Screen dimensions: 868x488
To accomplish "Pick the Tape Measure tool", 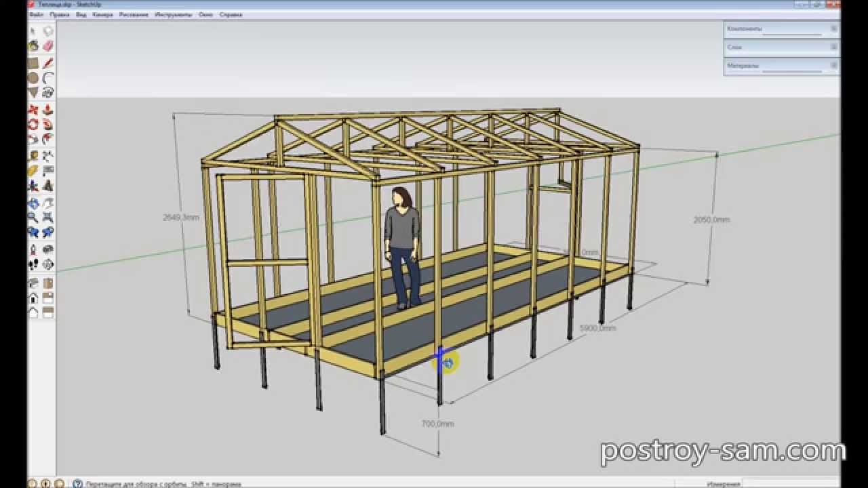I will 33,155.
